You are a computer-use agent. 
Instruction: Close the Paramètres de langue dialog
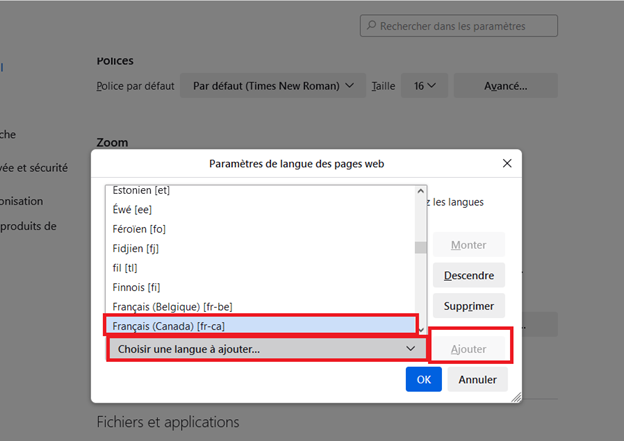(x=507, y=163)
